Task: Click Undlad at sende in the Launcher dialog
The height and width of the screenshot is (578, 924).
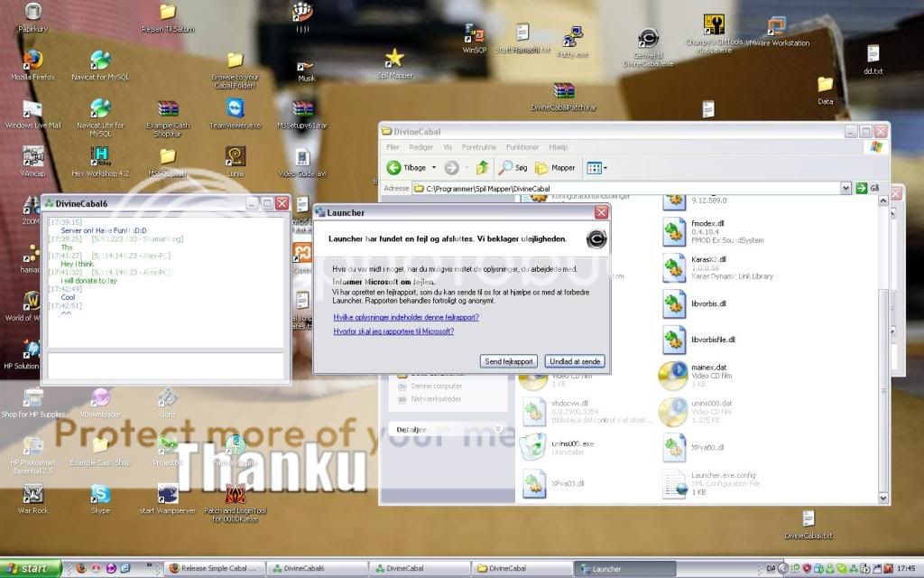Action: (575, 361)
